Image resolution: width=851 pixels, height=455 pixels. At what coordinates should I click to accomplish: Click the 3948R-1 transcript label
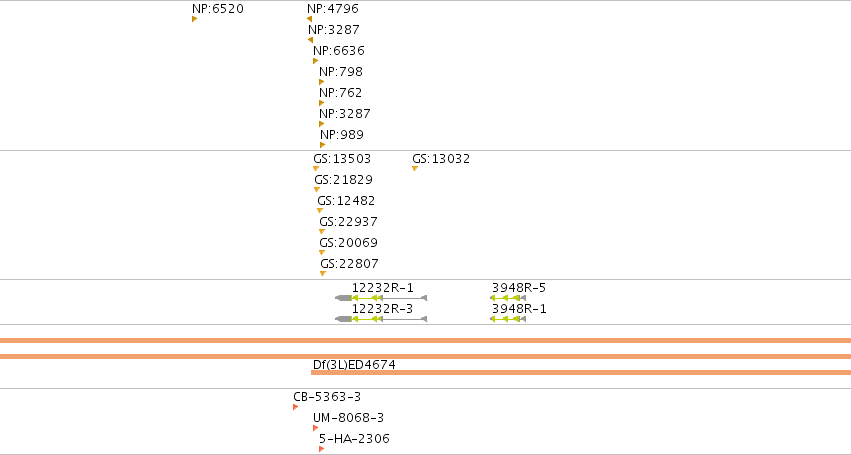pos(519,309)
